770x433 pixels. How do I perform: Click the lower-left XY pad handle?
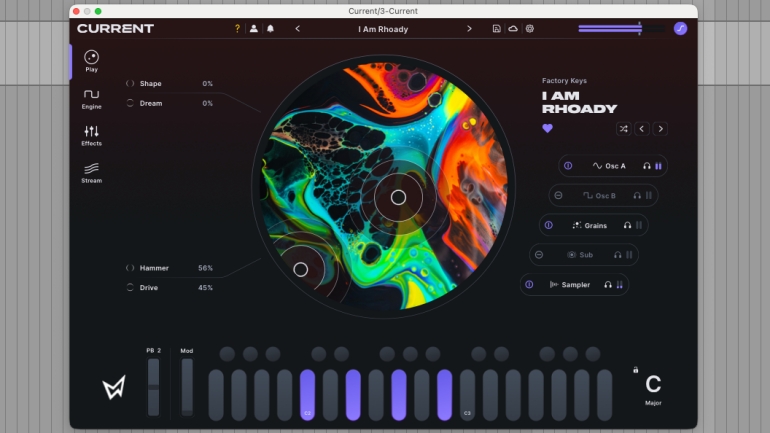click(x=301, y=269)
